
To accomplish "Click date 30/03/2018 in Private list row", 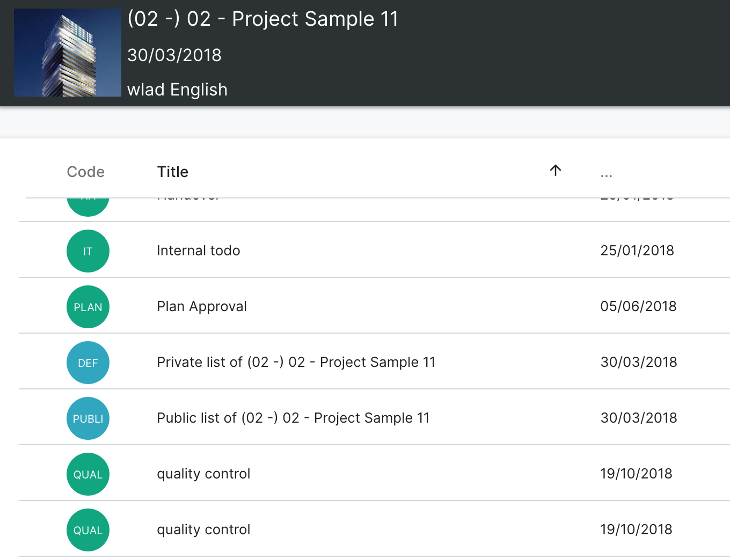I will pyautogui.click(x=639, y=362).
